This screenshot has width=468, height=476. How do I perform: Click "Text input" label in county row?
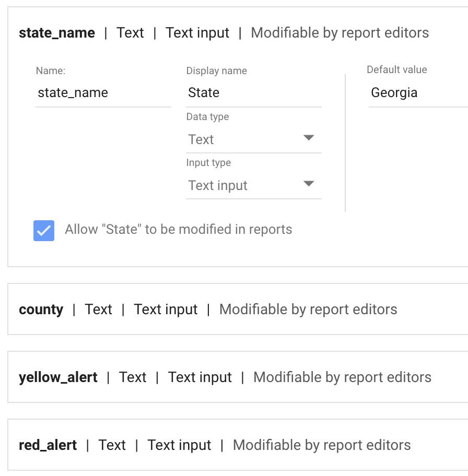click(166, 310)
